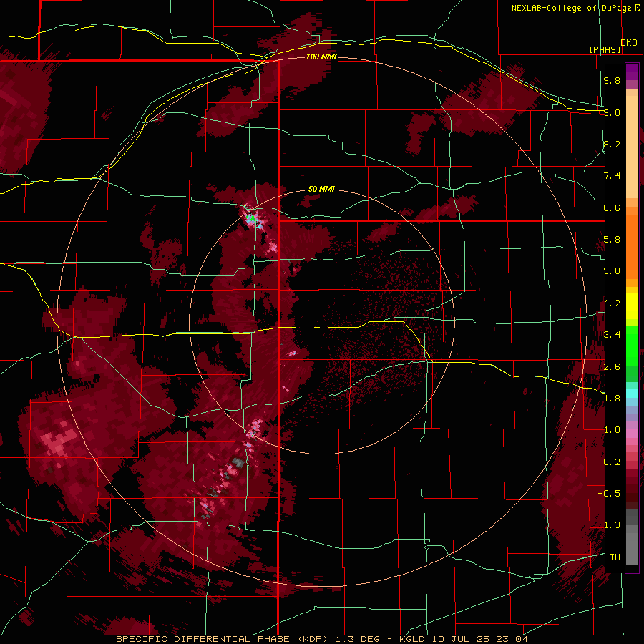Click the 50 NMI range ring label
Screen dimensions: 644x644
point(321,190)
